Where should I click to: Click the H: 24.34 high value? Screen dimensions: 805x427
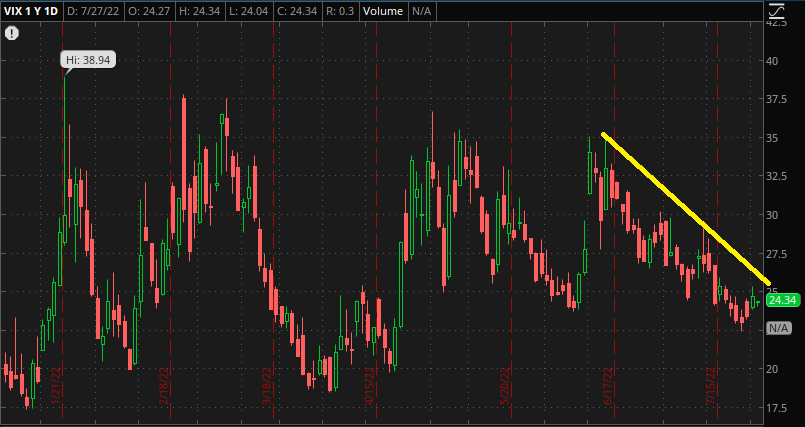pyautogui.click(x=200, y=11)
